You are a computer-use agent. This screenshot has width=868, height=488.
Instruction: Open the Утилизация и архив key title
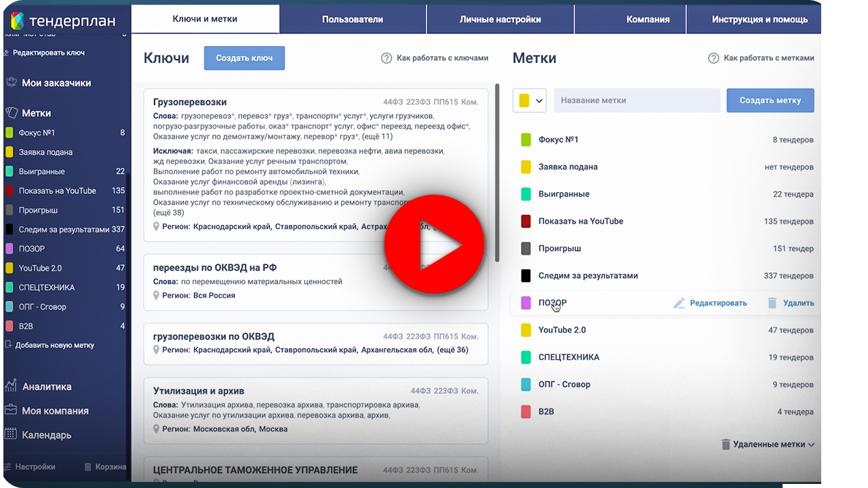199,391
